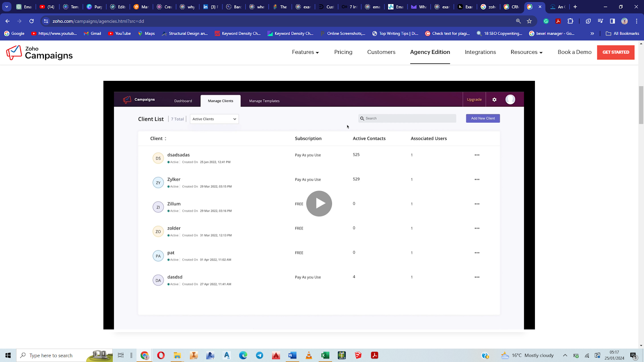Open the Opera icon in the taskbar
Viewport: 644px width, 362px height.
[x=161, y=355]
